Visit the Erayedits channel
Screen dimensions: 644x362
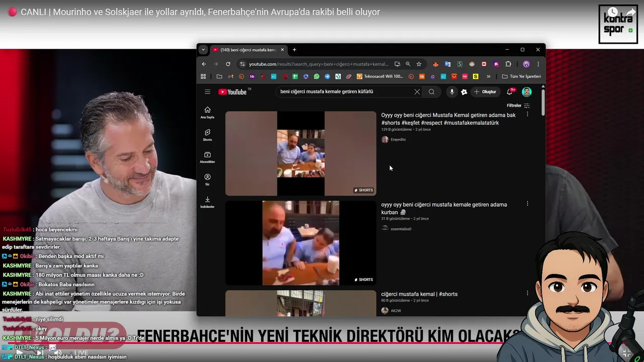[x=398, y=139]
